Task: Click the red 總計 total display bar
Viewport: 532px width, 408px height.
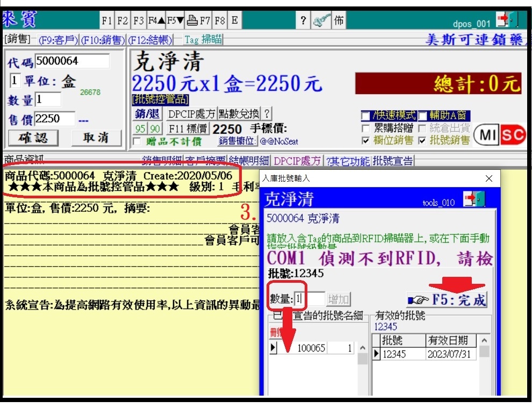Action: (x=438, y=84)
